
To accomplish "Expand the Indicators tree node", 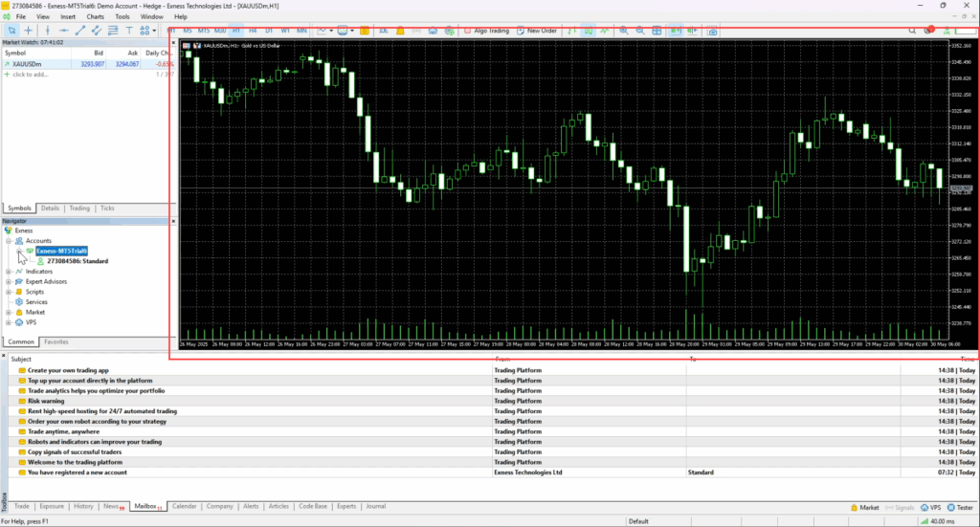I will 9,272.
